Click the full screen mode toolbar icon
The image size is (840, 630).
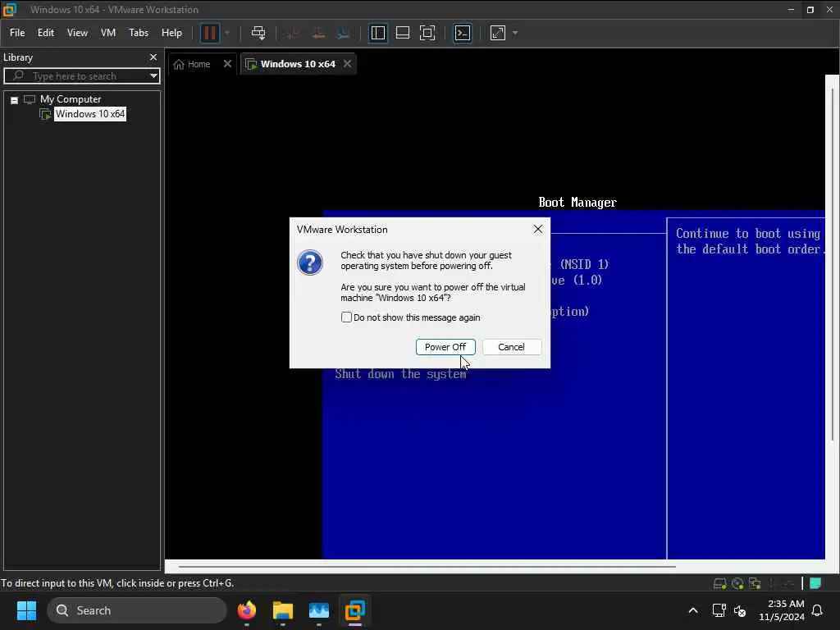coord(427,33)
